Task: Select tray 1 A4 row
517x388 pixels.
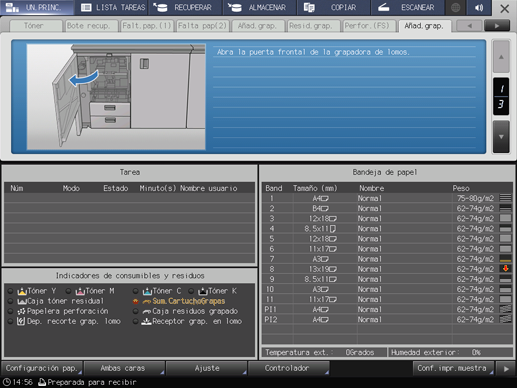Action: click(387, 198)
